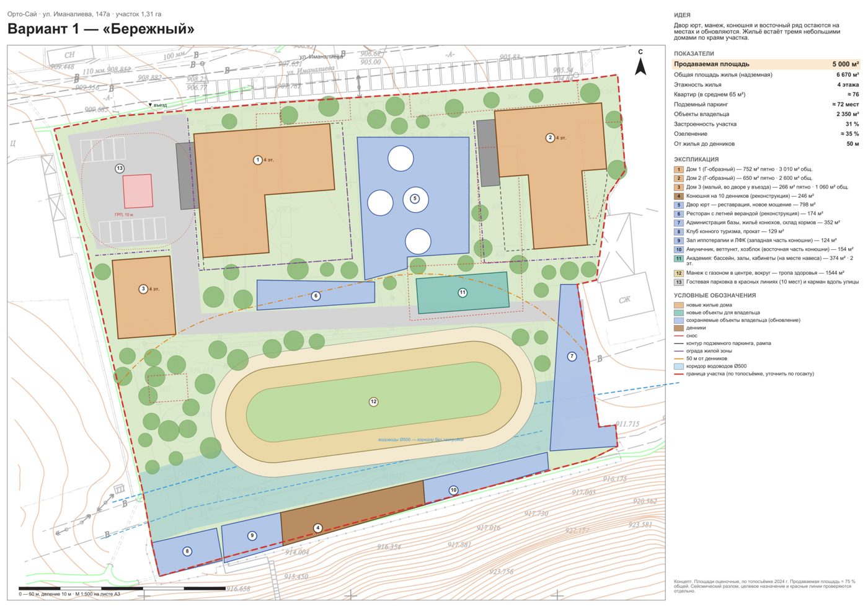Select circled marker 5 in the yurt courtyard
The width and height of the screenshot is (868, 614).
coord(415,199)
